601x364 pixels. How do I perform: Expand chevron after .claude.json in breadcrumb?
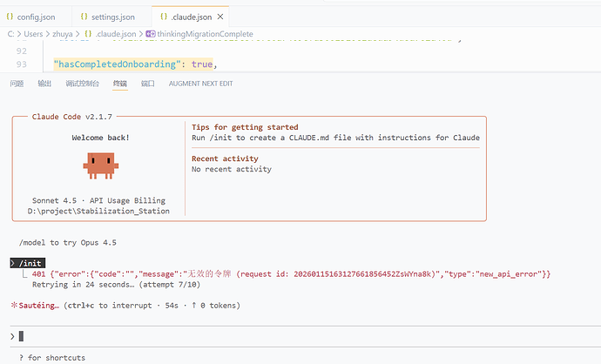(x=140, y=34)
